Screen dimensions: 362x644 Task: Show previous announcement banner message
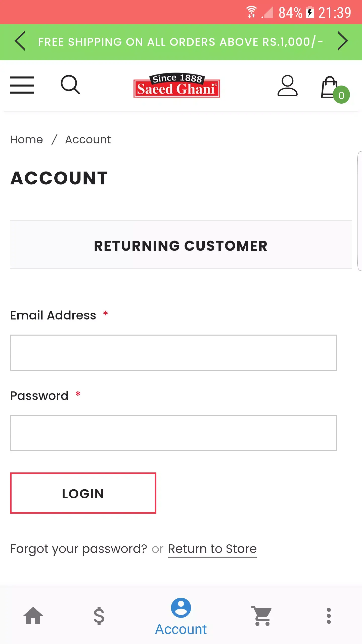coord(20,41)
